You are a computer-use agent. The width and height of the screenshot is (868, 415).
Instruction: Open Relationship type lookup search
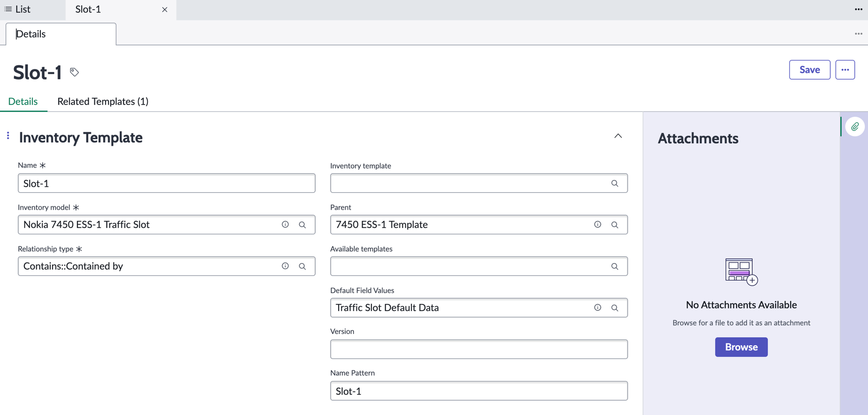[302, 266]
